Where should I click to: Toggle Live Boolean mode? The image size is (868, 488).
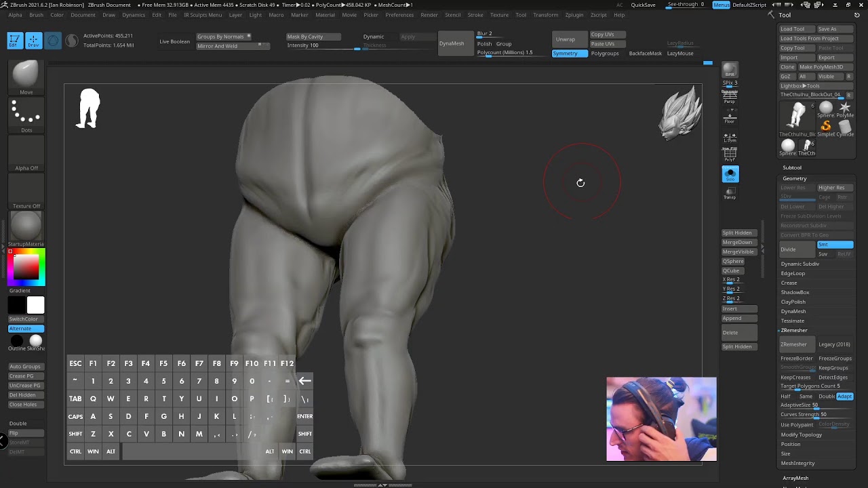point(174,41)
